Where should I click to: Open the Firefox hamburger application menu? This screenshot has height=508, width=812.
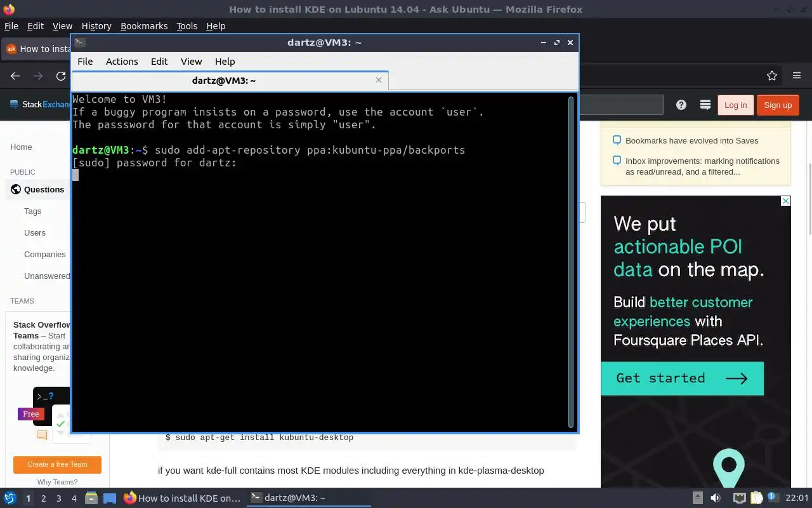pyautogui.click(x=797, y=76)
